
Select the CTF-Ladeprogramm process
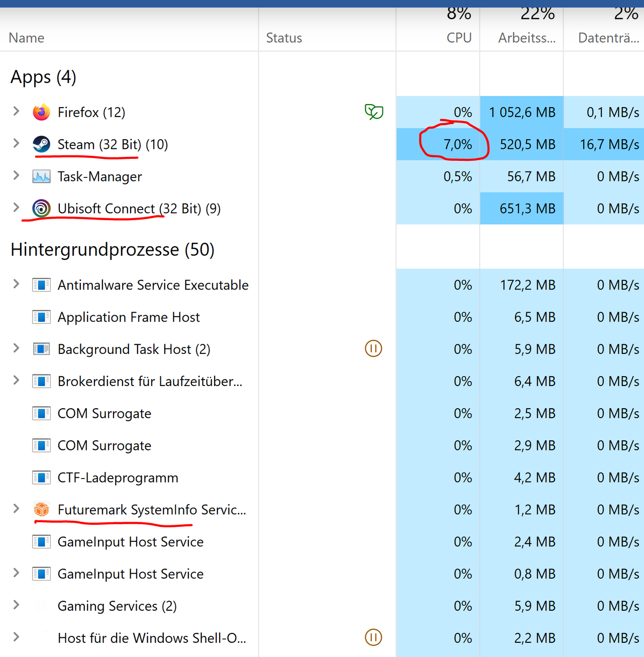click(x=118, y=478)
